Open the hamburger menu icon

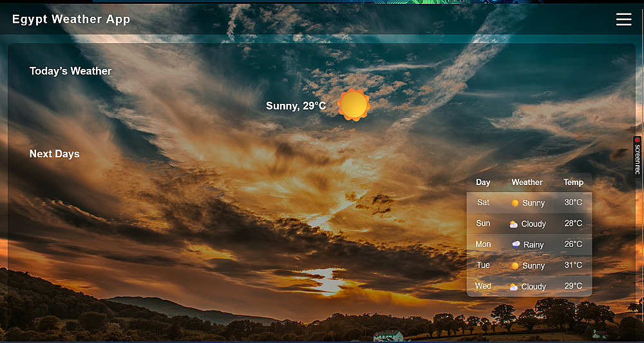[x=623, y=19]
